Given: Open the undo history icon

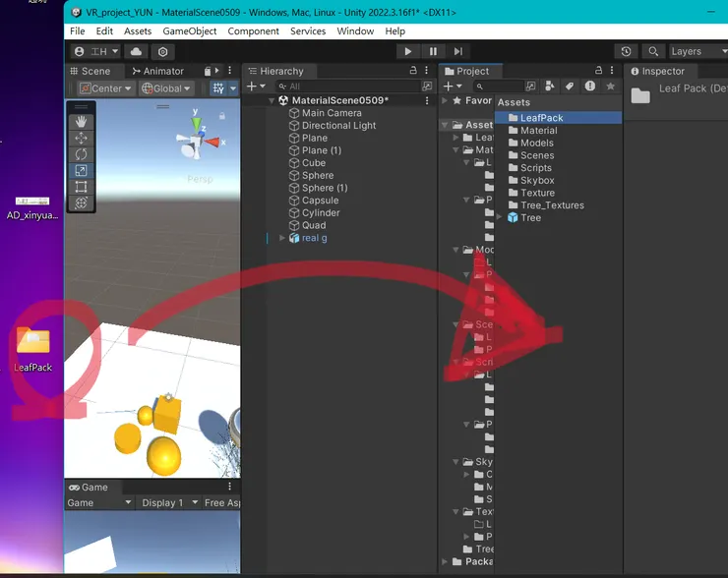Looking at the screenshot, I should point(627,51).
